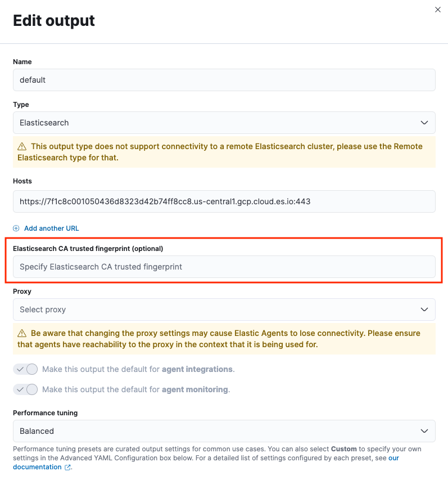Toggle the default output for agent integrations
The width and height of the screenshot is (448, 480).
point(25,369)
